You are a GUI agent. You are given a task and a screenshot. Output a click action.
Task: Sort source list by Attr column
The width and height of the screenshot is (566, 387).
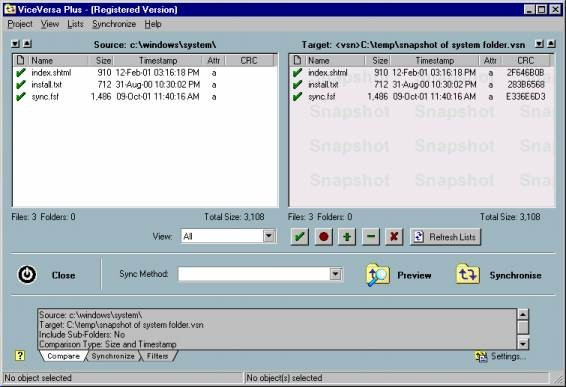[x=214, y=60]
